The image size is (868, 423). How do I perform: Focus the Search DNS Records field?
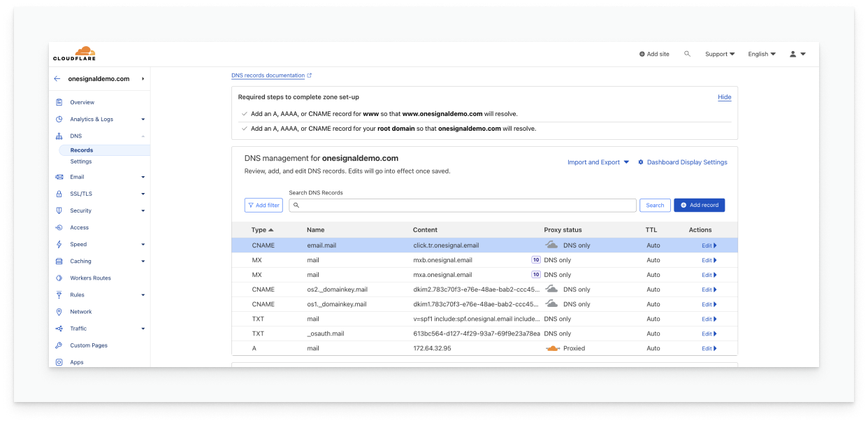(463, 205)
